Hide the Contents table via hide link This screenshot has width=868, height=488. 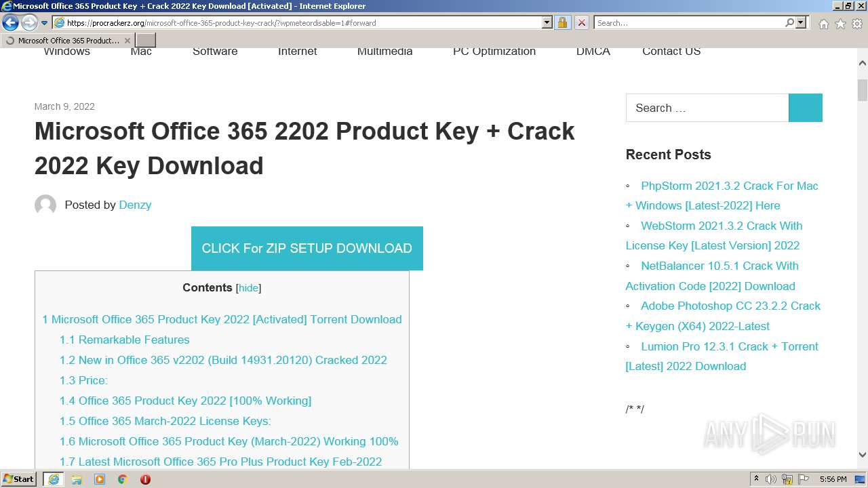tap(248, 288)
